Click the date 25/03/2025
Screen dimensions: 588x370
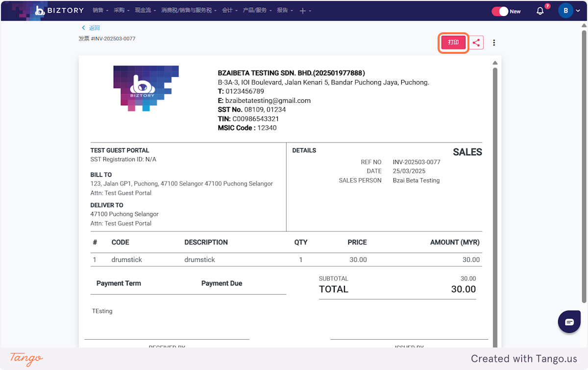point(409,171)
